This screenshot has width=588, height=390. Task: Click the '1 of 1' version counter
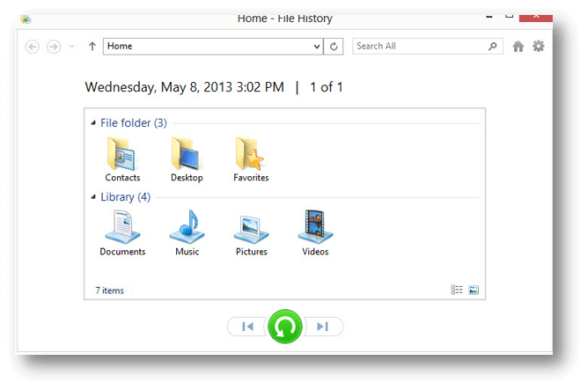click(x=327, y=87)
